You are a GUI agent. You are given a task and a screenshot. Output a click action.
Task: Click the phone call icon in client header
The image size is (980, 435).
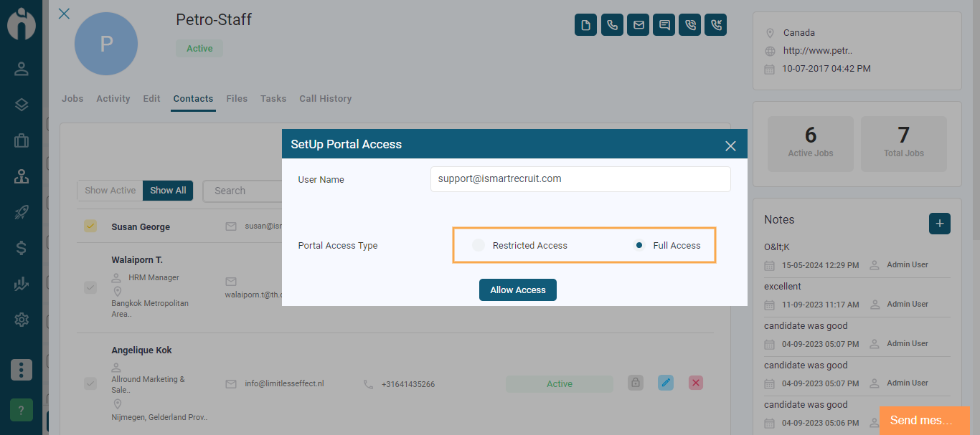point(612,25)
